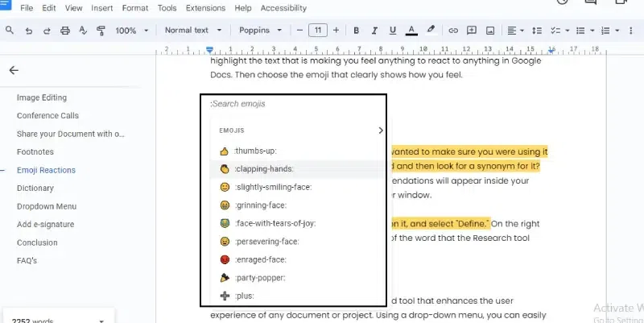Run spelling and grammar check
The width and height of the screenshot is (644, 323).
[83, 31]
